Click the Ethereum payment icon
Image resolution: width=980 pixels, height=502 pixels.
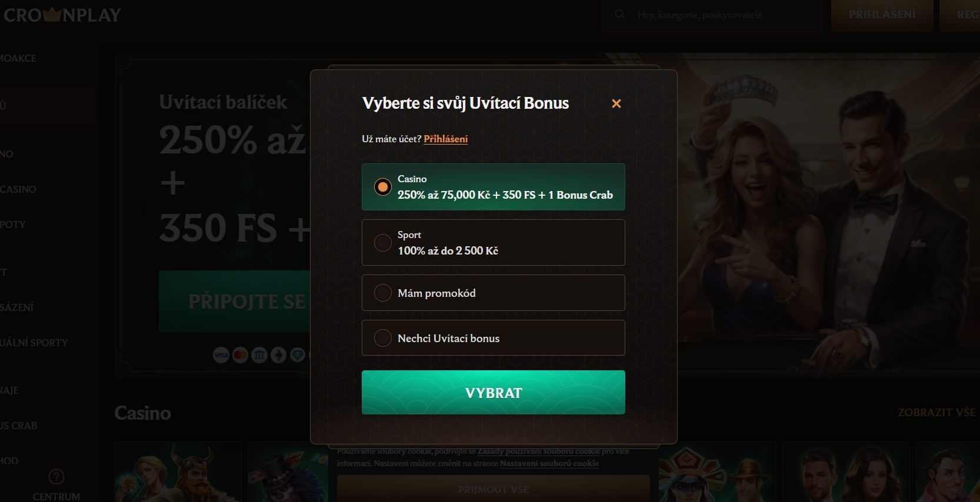coord(278,355)
